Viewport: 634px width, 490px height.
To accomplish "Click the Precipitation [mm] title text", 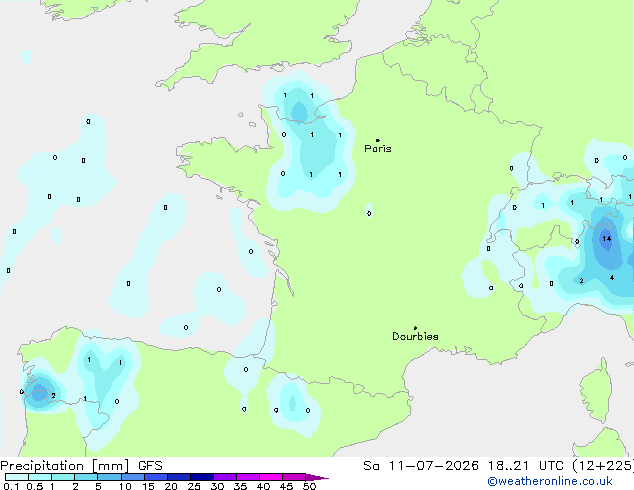I will (65, 466).
